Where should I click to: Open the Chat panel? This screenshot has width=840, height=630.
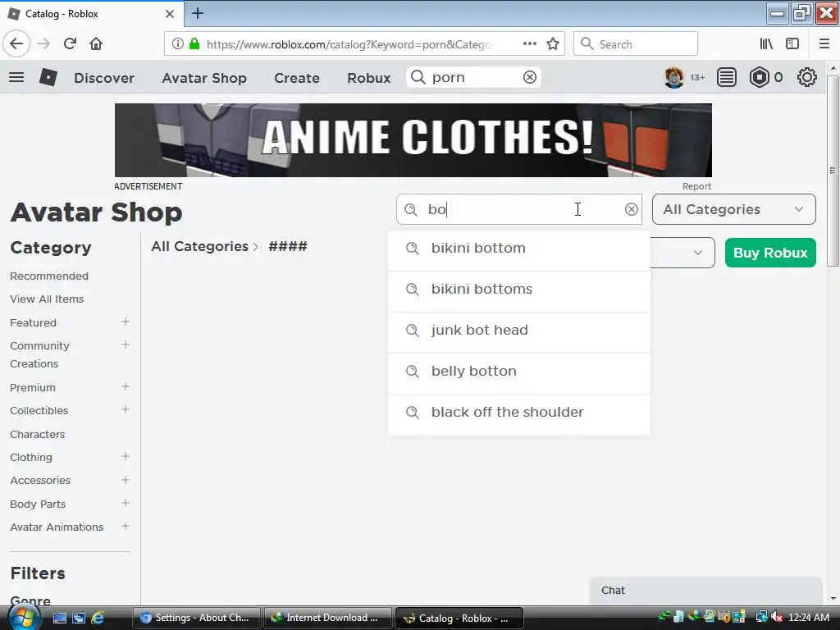(x=705, y=591)
